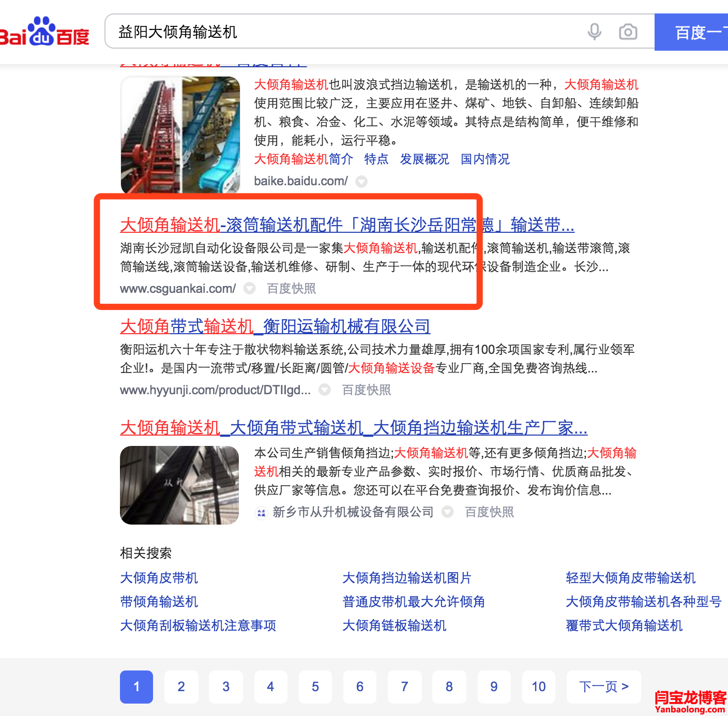
Task: Open 大倾角带式输送机_衡阳运输机械有限公司 result
Action: coord(275,326)
